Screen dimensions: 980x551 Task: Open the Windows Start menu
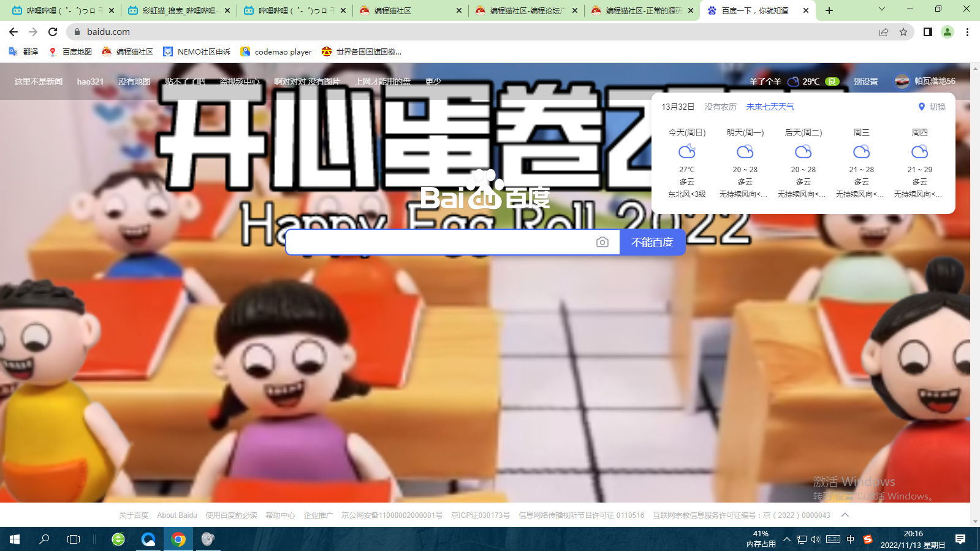tap(15, 539)
